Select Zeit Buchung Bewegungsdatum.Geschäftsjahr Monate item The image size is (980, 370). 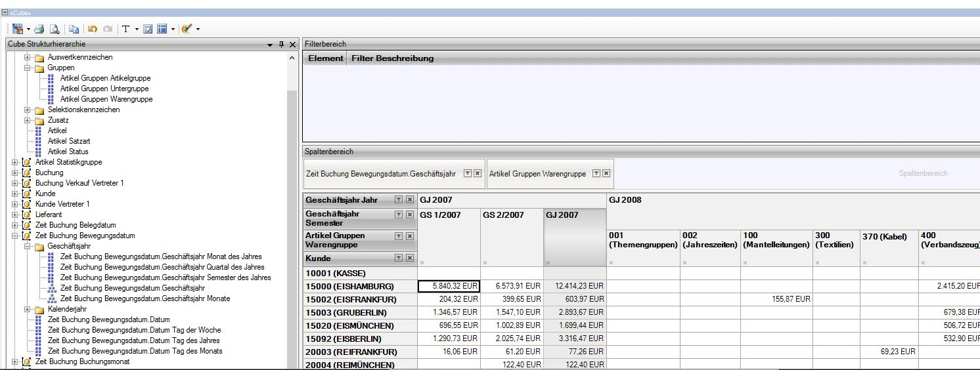145,298
